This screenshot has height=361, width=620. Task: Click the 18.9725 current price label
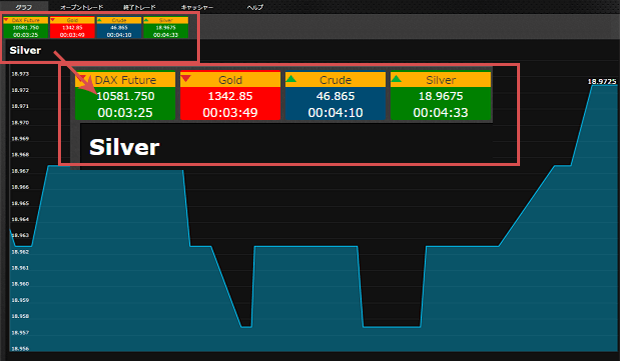[602, 81]
